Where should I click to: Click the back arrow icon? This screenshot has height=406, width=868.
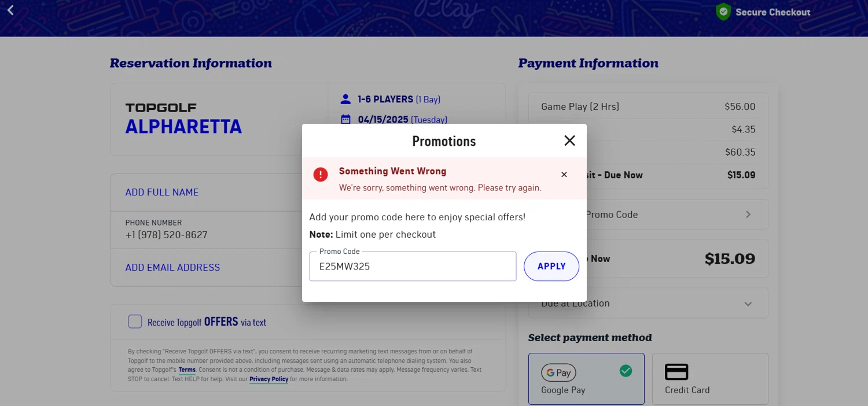pos(10,10)
